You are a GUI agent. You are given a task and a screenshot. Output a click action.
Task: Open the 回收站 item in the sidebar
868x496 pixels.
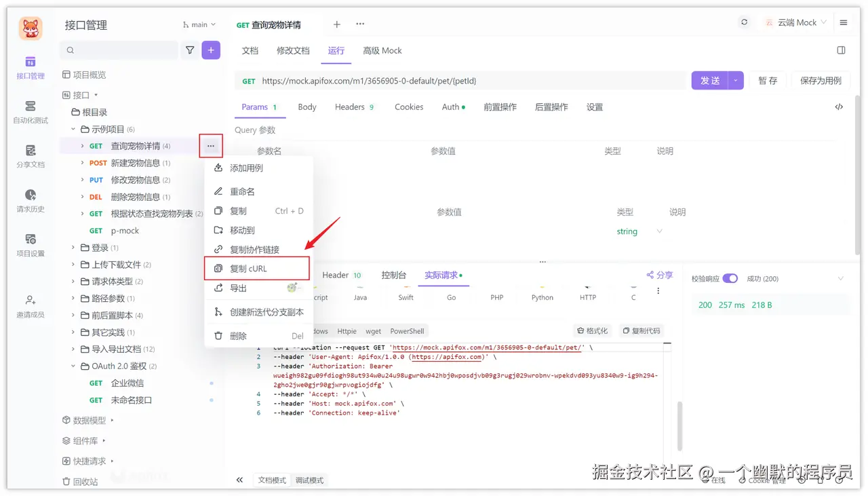point(80,481)
